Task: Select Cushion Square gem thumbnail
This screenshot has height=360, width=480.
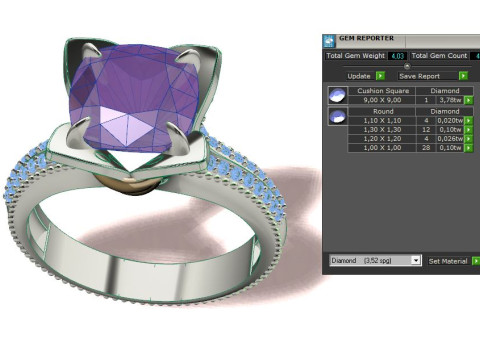Action: 338,96
